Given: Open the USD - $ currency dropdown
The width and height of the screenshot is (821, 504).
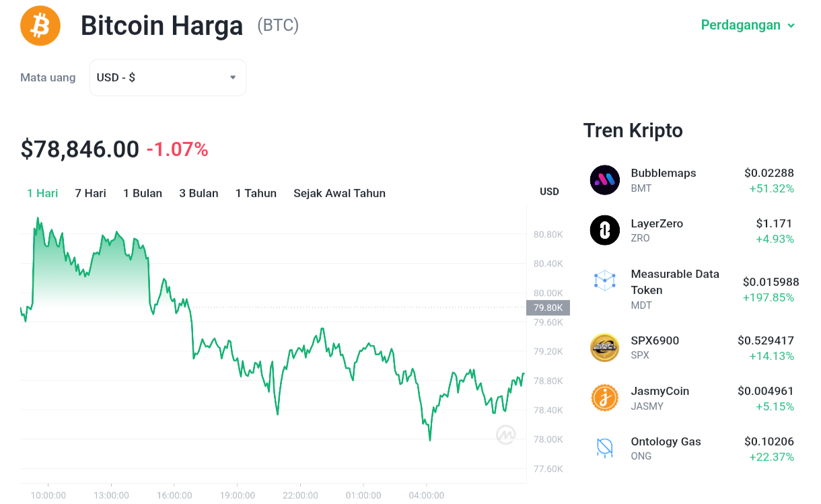Looking at the screenshot, I should tap(168, 77).
